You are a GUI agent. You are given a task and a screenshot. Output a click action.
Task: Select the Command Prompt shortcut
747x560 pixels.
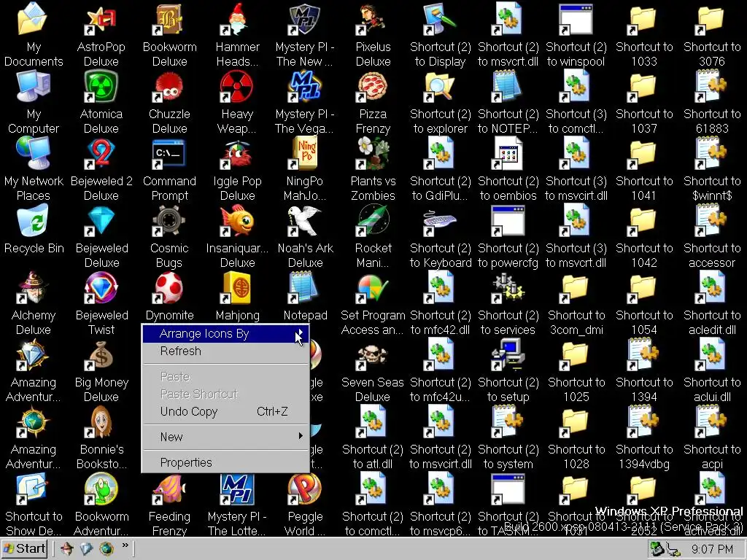[169, 153]
